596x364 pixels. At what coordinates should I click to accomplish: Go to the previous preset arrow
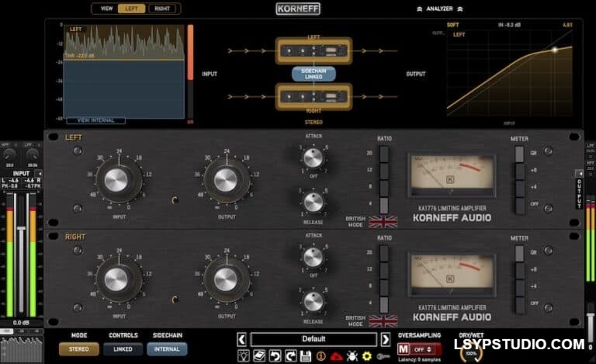[242, 339]
